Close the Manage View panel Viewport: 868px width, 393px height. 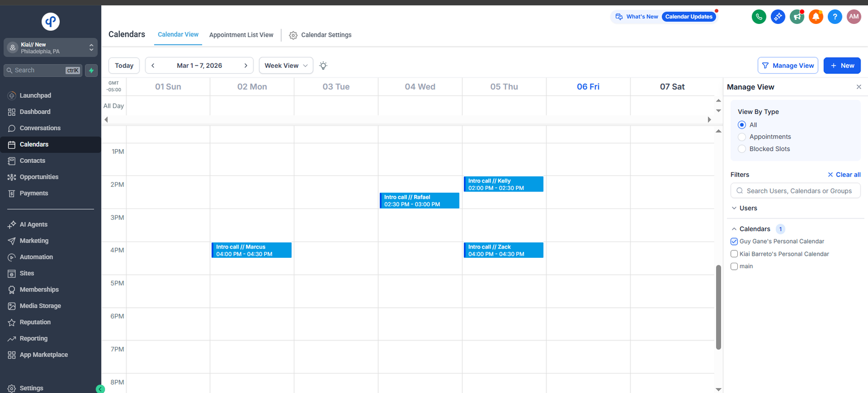point(859,87)
